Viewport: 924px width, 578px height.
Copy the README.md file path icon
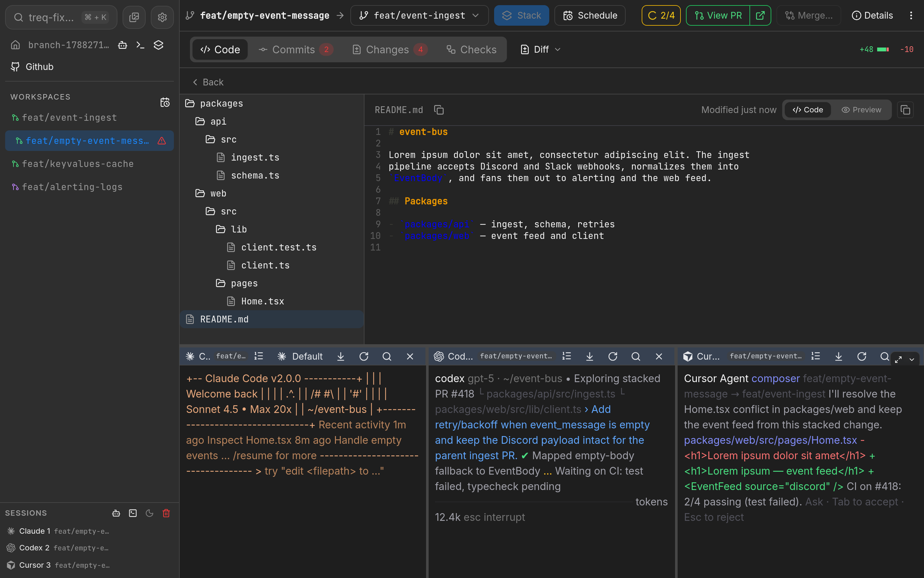click(439, 110)
